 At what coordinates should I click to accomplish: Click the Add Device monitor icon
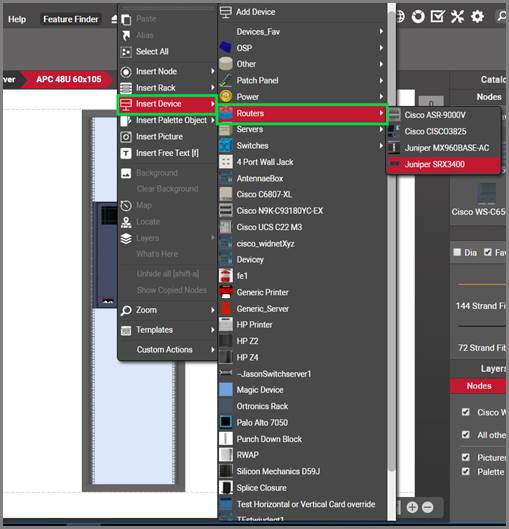225,12
